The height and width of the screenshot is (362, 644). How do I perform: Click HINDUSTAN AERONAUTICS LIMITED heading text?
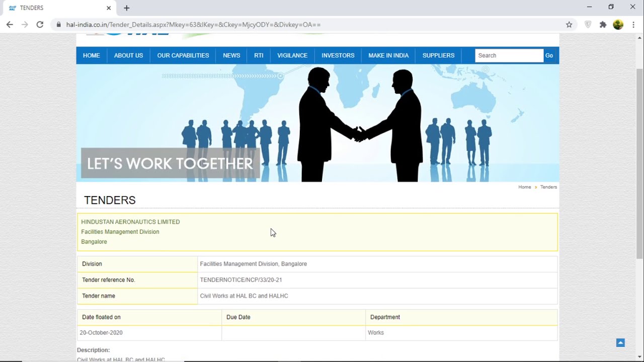tap(130, 222)
